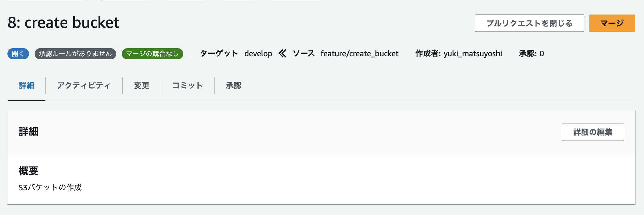Select the 詳細 tab
644x215 pixels.
pos(27,86)
